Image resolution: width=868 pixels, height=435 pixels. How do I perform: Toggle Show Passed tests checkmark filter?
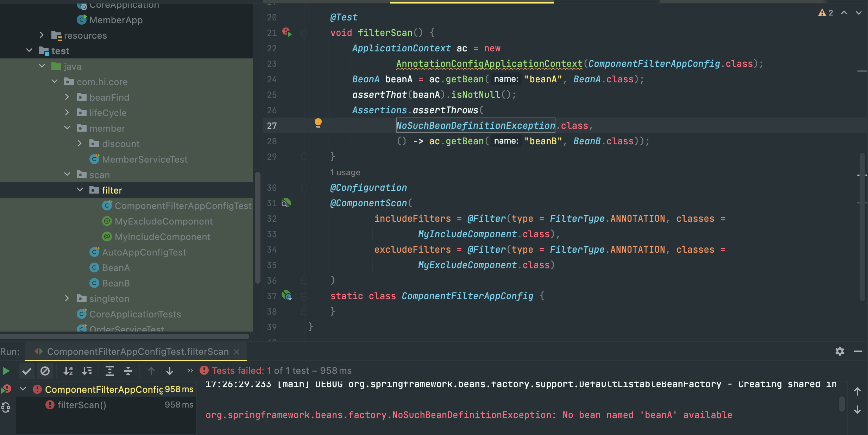click(x=27, y=371)
